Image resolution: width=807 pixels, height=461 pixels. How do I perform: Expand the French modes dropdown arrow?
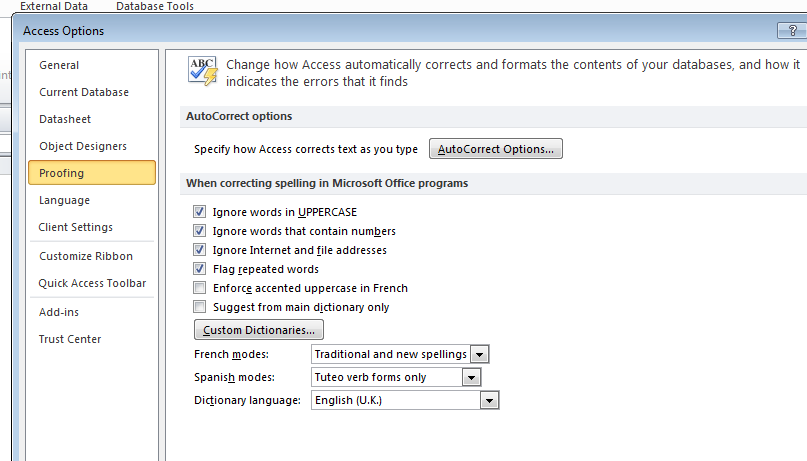(479, 354)
